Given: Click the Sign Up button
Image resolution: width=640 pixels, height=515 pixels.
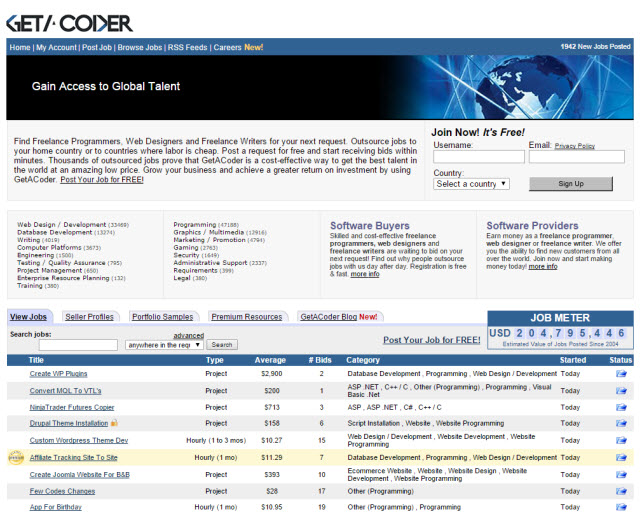Looking at the screenshot, I should click(x=571, y=184).
